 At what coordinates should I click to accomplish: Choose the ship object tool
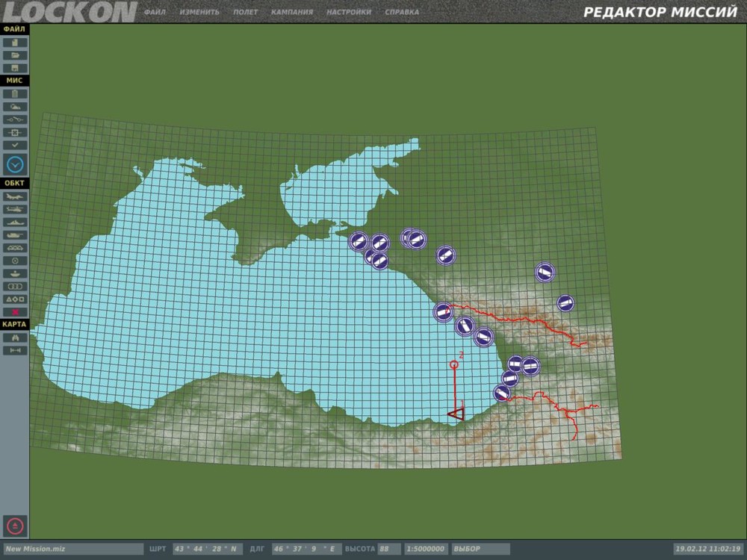[x=15, y=223]
